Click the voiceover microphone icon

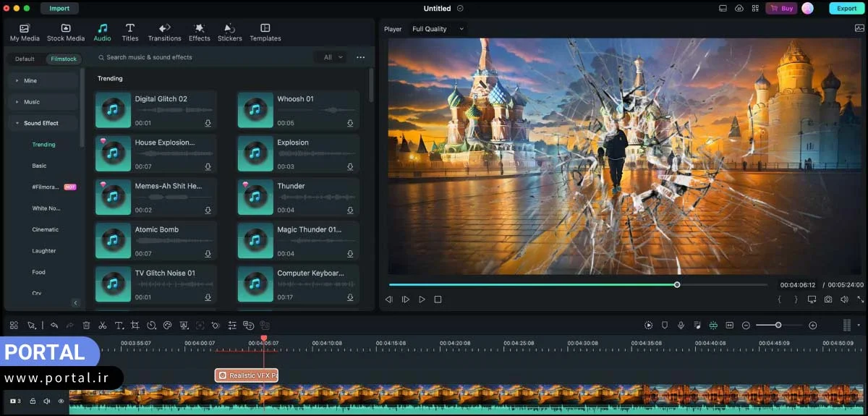coord(681,326)
